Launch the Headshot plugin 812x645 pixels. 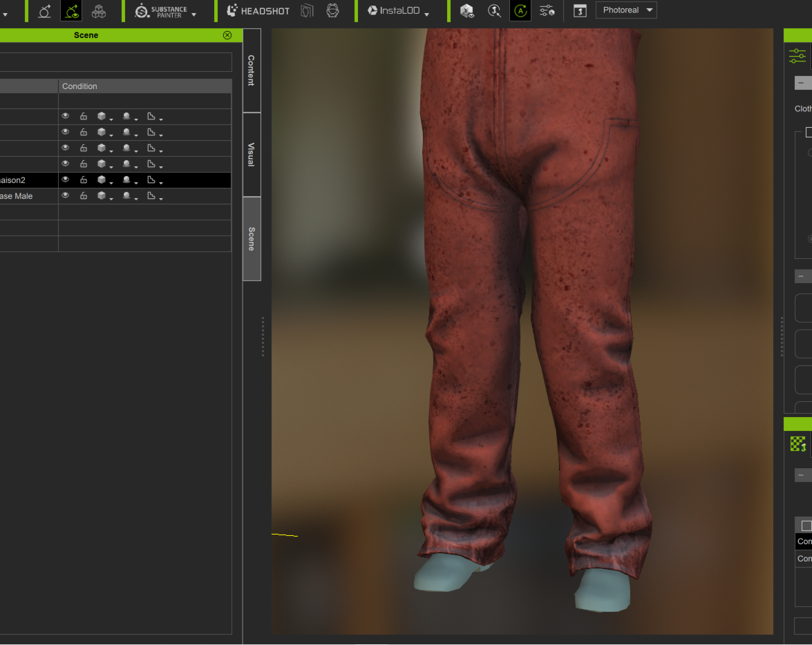click(258, 11)
